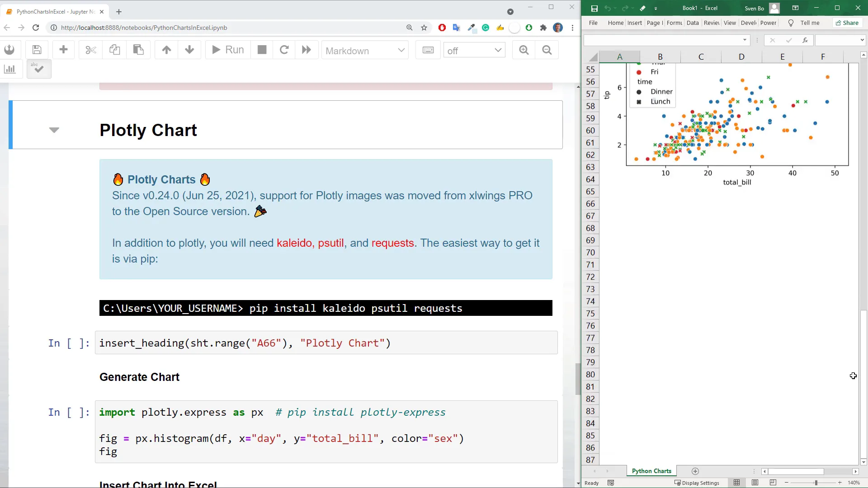The width and height of the screenshot is (868, 488).
Task: Copy the selected cells
Action: [x=114, y=50]
